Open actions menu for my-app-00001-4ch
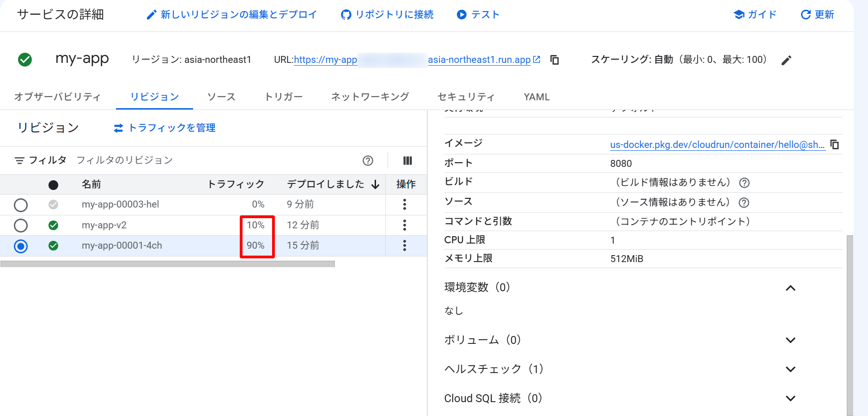The image size is (868, 416). (405, 245)
